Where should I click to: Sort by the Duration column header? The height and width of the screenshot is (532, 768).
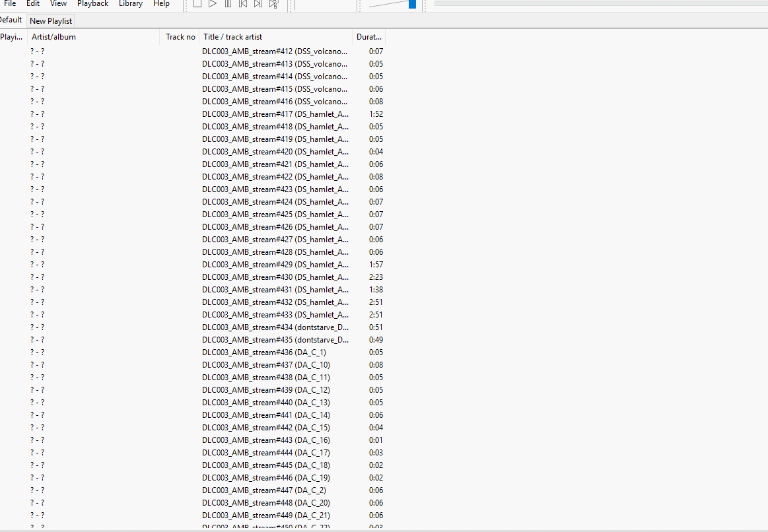click(x=368, y=36)
